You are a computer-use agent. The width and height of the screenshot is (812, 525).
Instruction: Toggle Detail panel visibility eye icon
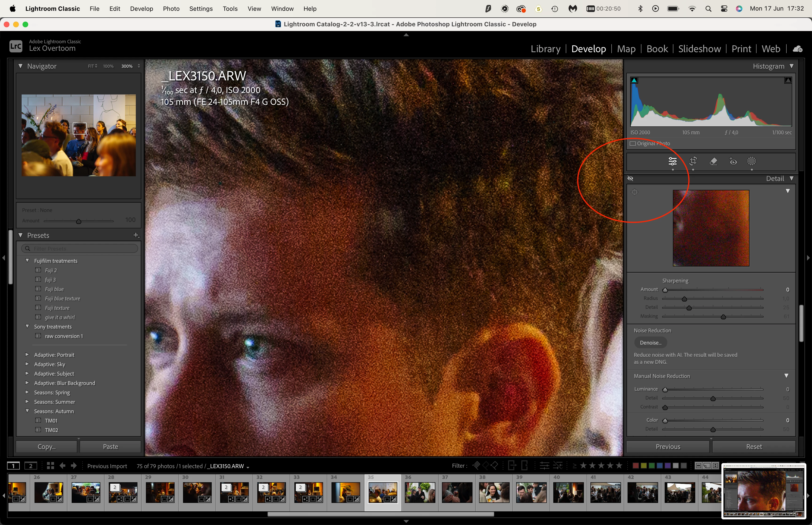[x=630, y=178]
